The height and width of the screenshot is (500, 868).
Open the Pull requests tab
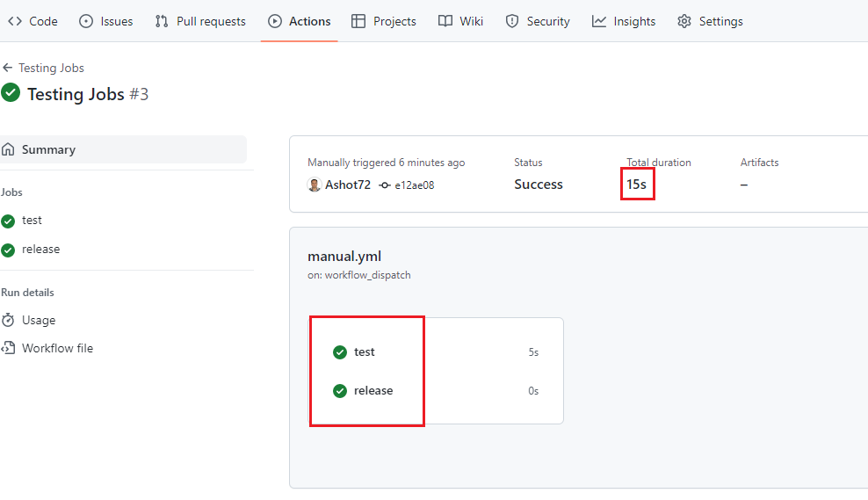[200, 21]
